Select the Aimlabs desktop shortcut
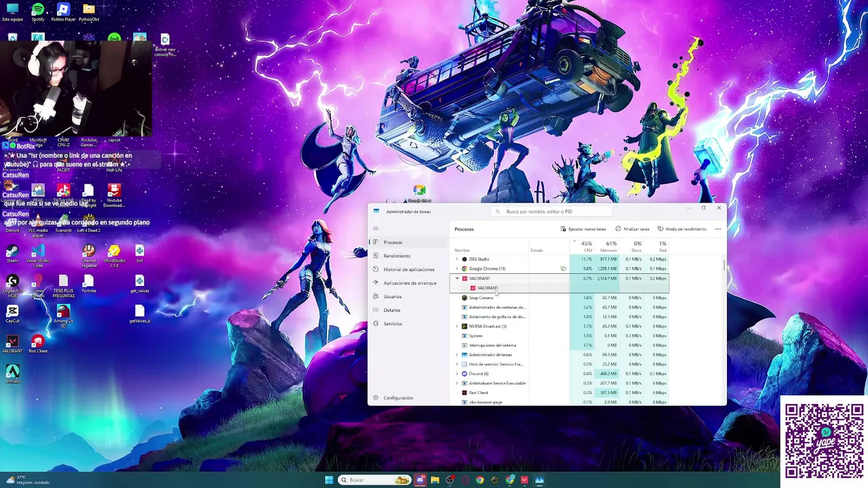Image resolution: width=868 pixels, height=488 pixels. pos(12,374)
